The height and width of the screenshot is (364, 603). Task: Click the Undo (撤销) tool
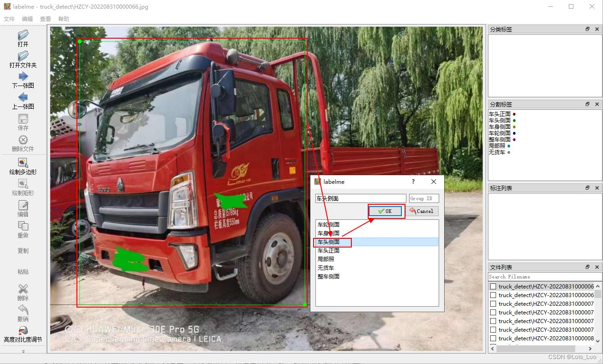[x=23, y=313]
